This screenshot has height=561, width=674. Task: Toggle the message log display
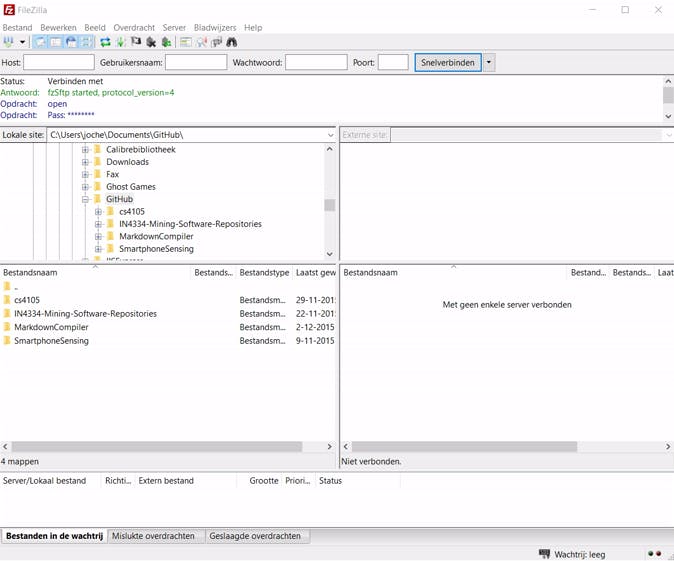(41, 42)
